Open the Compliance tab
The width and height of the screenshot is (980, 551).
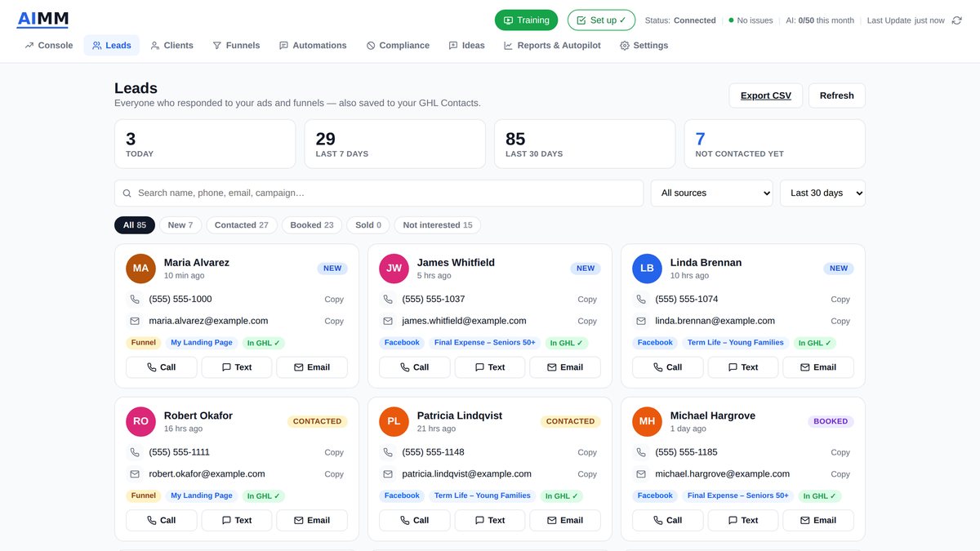(x=398, y=46)
